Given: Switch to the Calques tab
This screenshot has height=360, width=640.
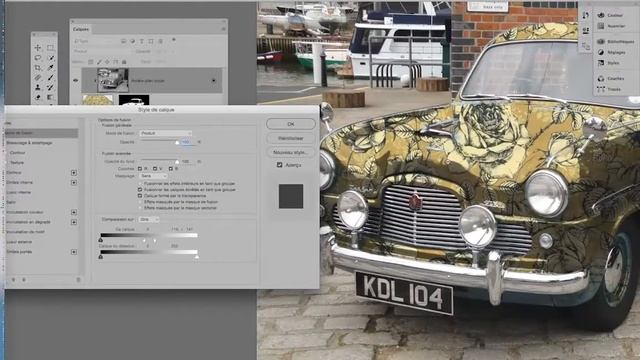Looking at the screenshot, I should (x=80, y=29).
